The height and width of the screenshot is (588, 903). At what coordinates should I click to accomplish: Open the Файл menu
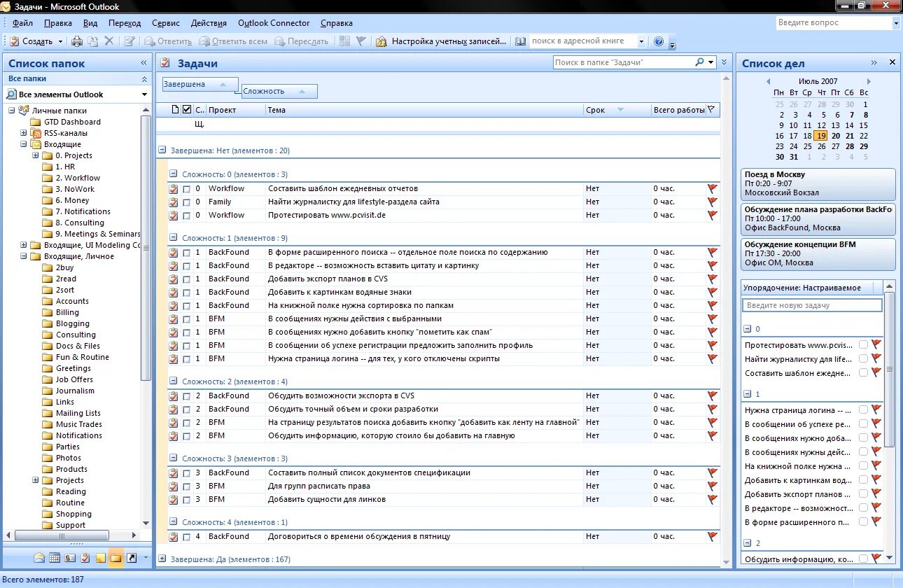click(22, 23)
